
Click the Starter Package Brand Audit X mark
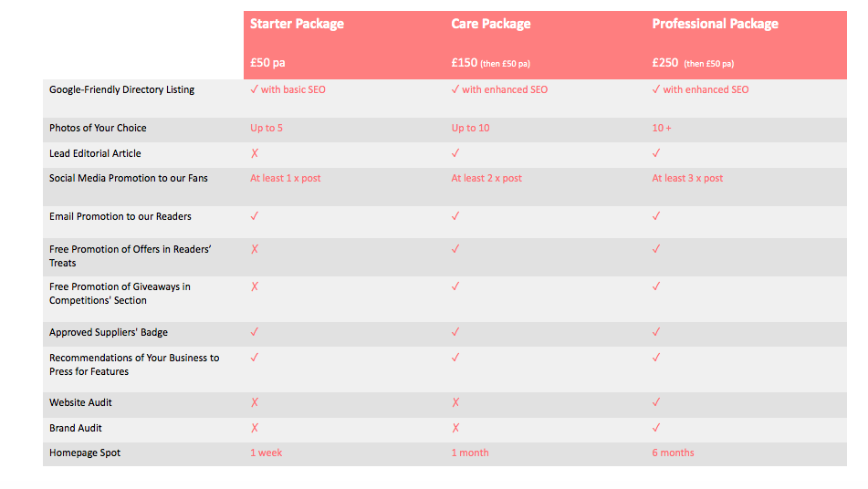pos(255,428)
